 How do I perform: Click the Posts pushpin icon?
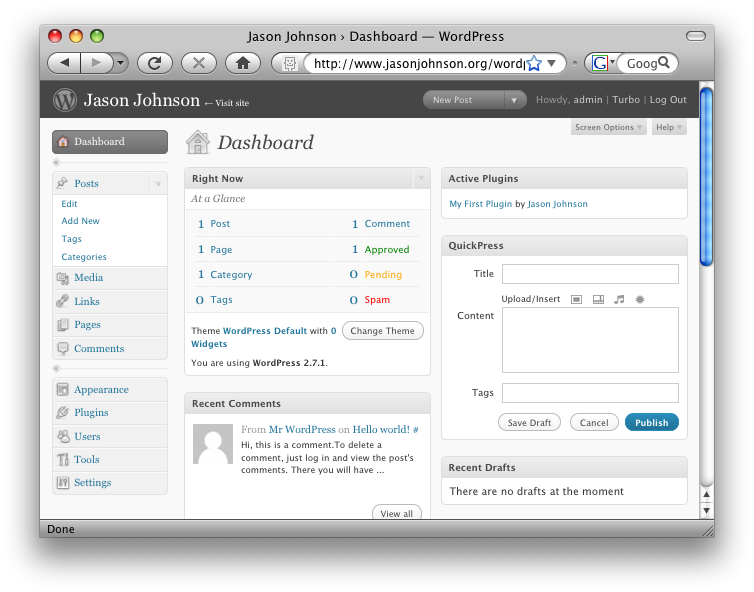coord(62,183)
